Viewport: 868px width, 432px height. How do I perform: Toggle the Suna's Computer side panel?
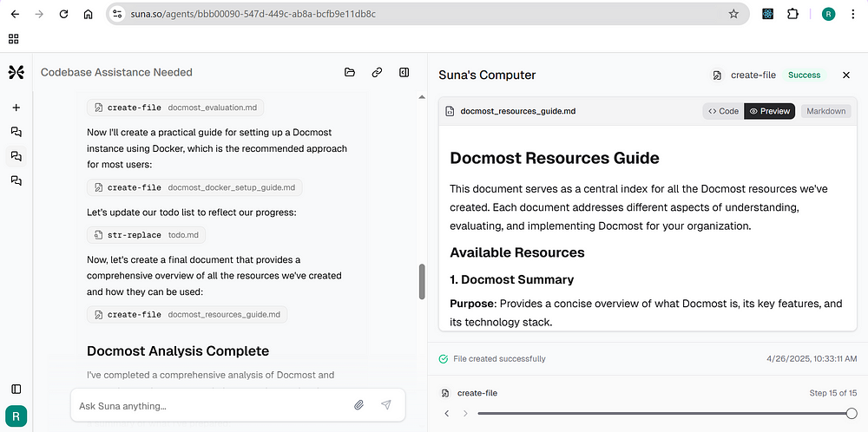point(404,73)
